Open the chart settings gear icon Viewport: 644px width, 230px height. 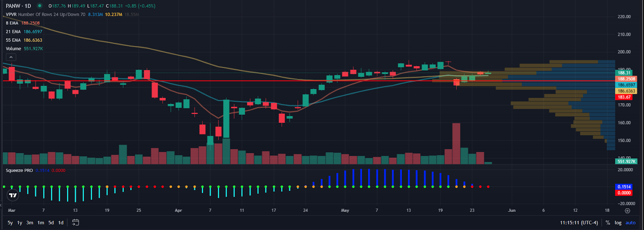pyautogui.click(x=627, y=211)
